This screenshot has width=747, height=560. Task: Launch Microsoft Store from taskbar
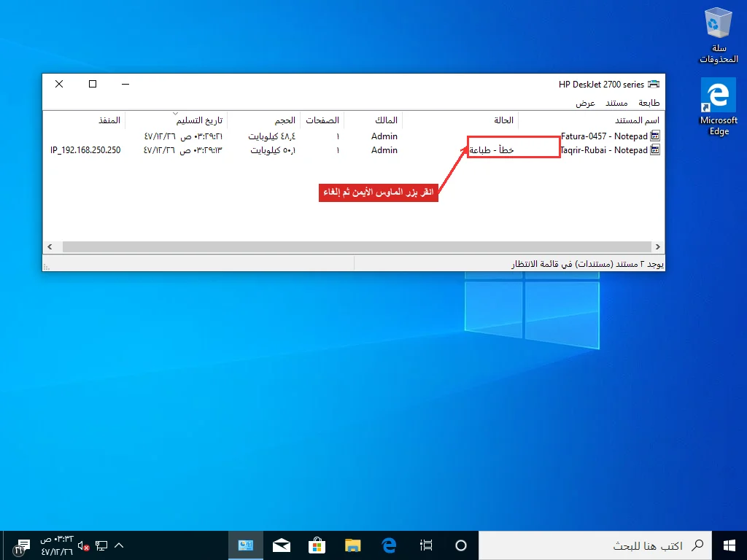317,545
